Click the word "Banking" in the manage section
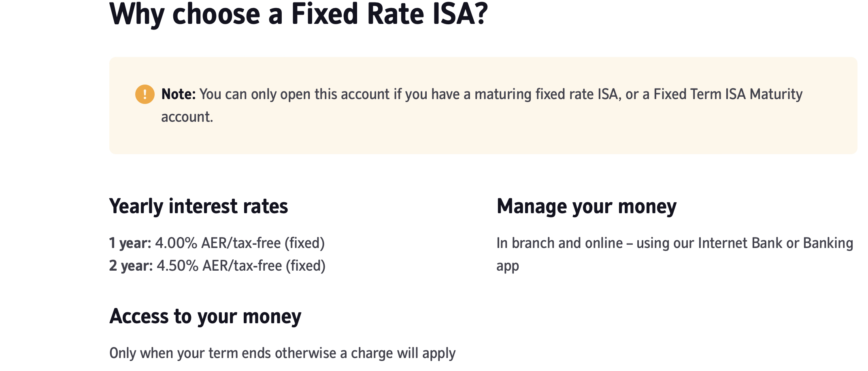 pyautogui.click(x=828, y=243)
